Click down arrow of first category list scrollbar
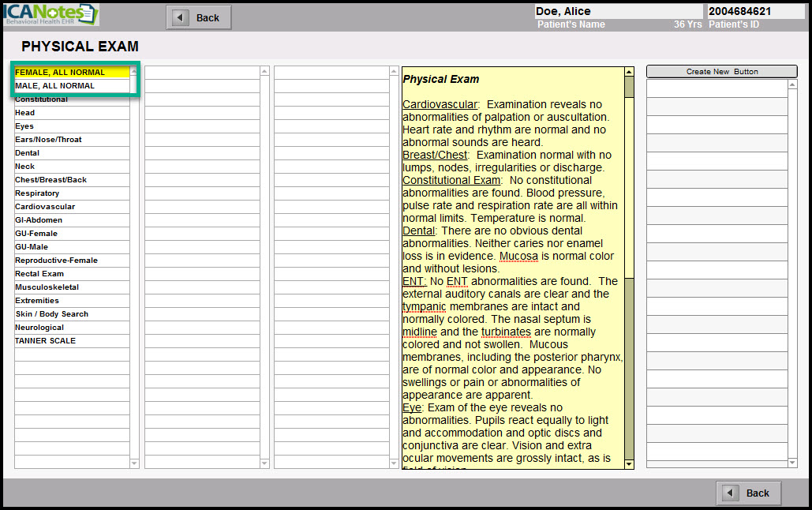 [x=134, y=463]
